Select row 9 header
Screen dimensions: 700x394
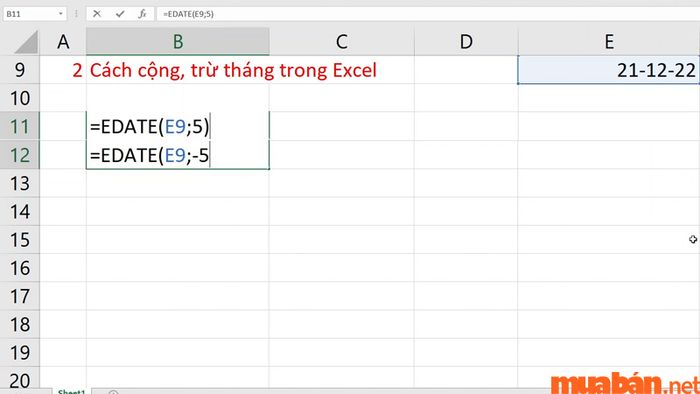coord(20,70)
